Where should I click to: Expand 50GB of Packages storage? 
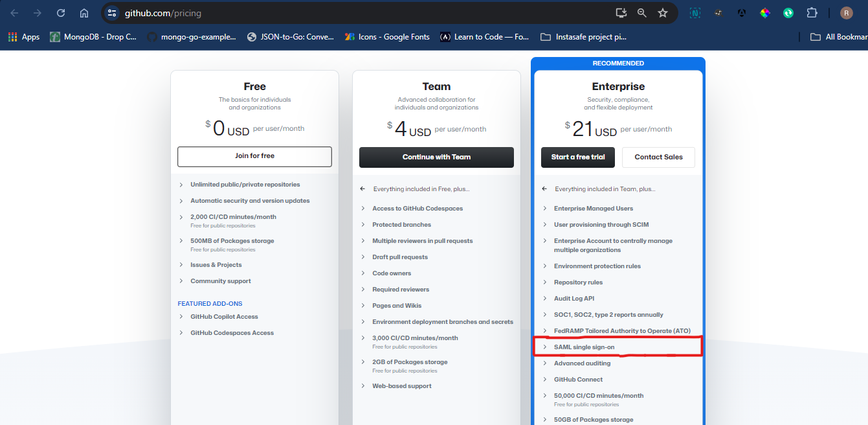coord(588,420)
